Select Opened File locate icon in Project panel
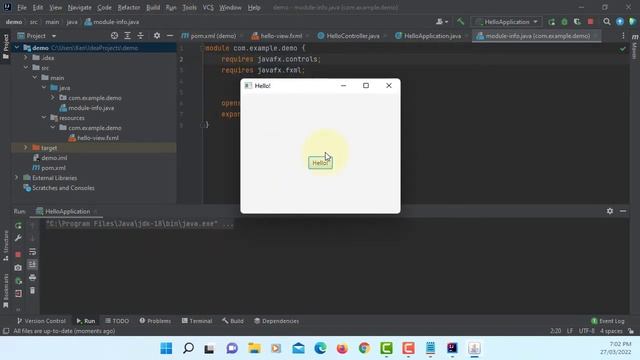Screen dimensions: 640x360 click(114, 36)
